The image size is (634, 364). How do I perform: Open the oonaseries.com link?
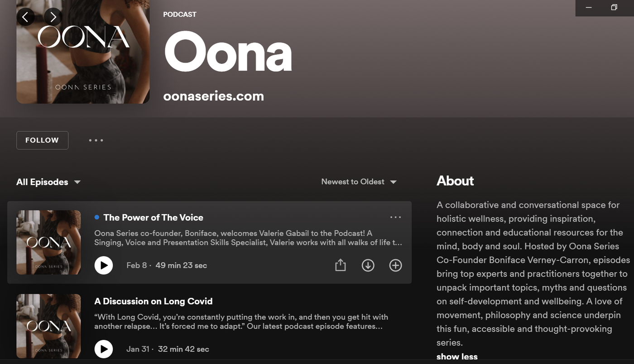[213, 96]
